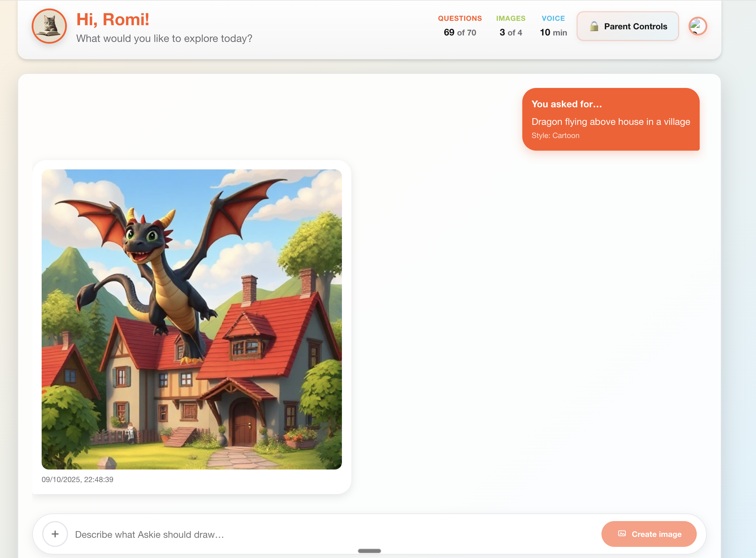The width and height of the screenshot is (756, 558).
Task: Click the 'Hi, Romi!' greeting text
Action: click(x=113, y=19)
